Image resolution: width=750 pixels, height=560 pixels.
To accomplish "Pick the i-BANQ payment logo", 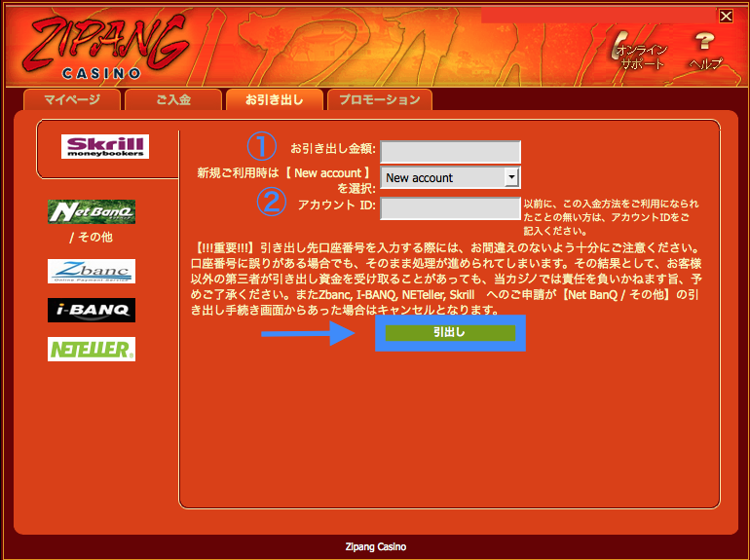I will [92, 311].
